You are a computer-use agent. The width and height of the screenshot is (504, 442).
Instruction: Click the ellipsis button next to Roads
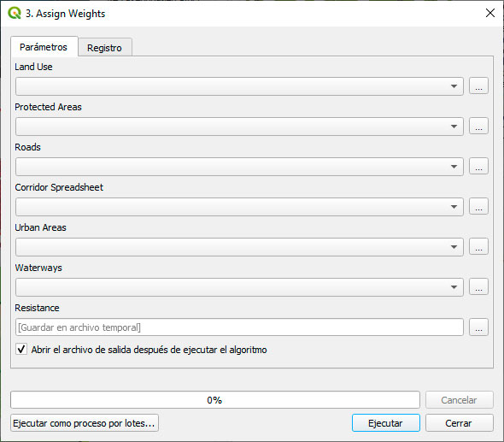click(478, 167)
